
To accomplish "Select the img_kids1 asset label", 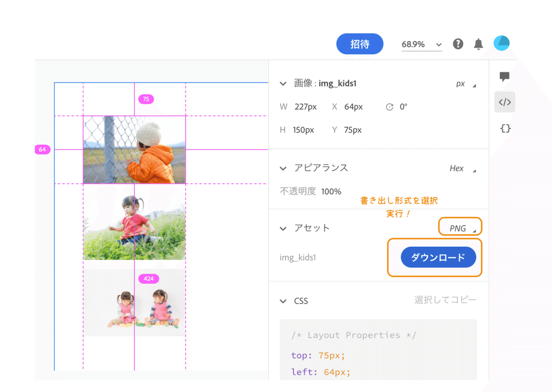I will pyautogui.click(x=298, y=257).
